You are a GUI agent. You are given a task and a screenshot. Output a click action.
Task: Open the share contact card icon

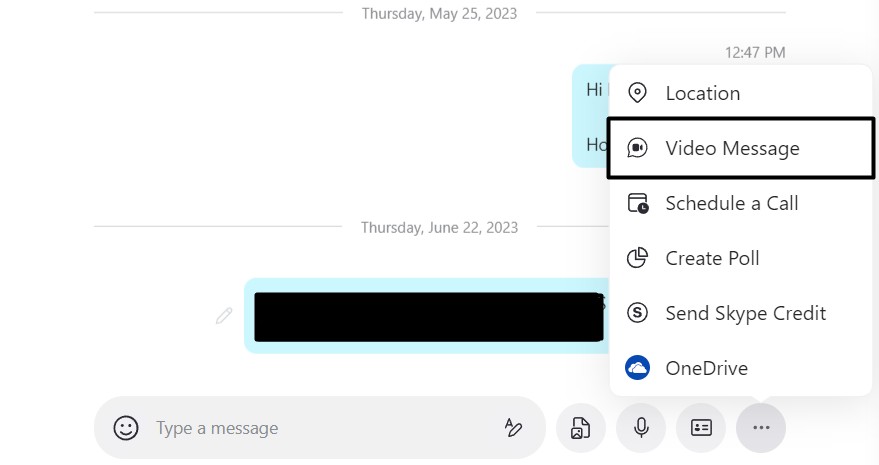tap(701, 428)
